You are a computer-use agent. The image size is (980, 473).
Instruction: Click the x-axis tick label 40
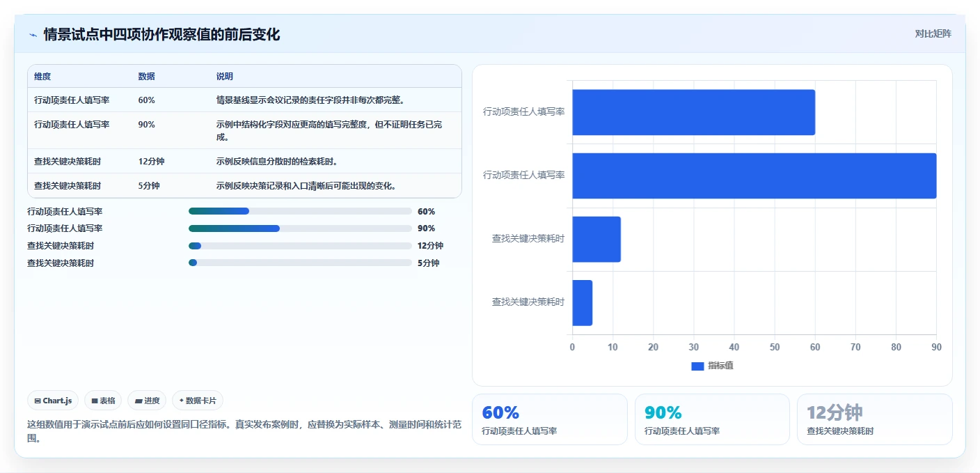click(x=734, y=347)
